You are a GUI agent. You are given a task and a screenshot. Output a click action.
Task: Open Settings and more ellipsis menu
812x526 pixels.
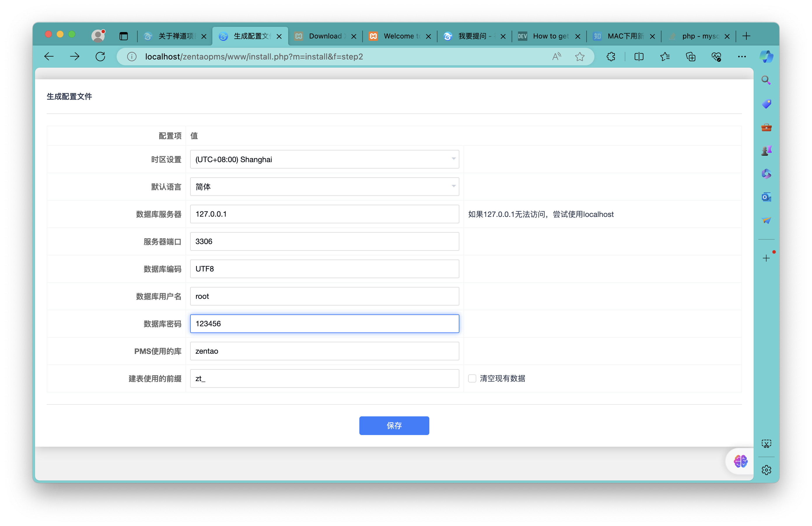click(742, 57)
